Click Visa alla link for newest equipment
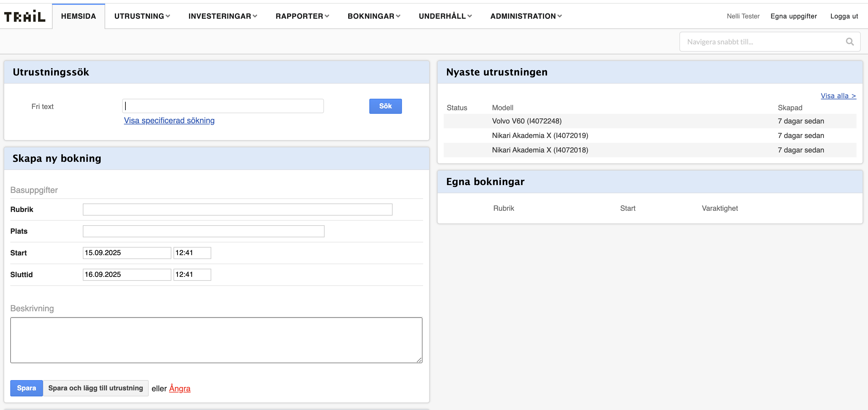This screenshot has height=410, width=868. (x=838, y=96)
